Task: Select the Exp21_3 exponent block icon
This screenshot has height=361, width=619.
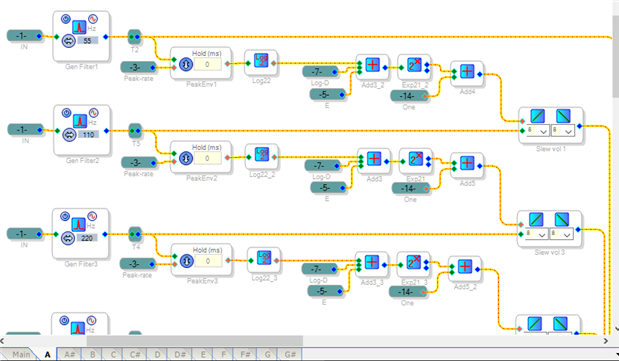Action: pyautogui.click(x=413, y=262)
